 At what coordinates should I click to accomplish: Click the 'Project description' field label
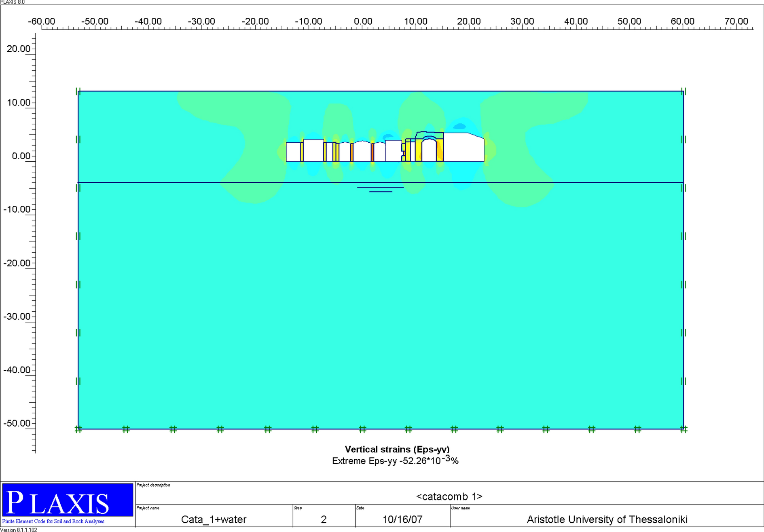[x=153, y=485]
